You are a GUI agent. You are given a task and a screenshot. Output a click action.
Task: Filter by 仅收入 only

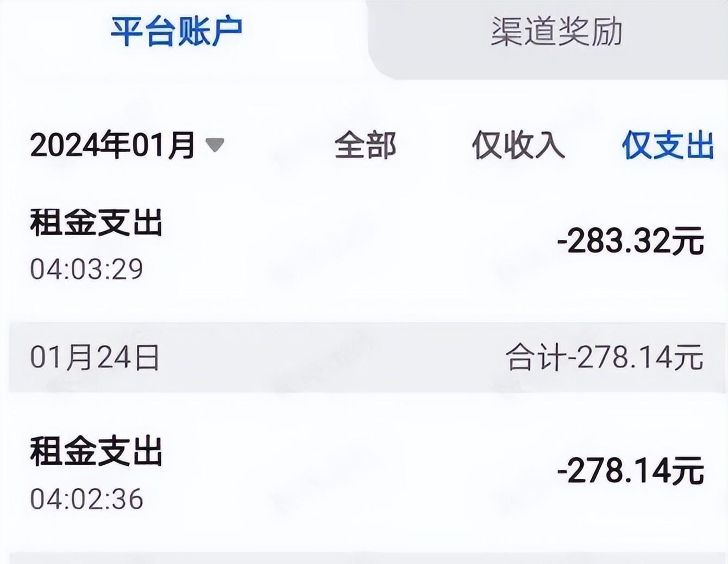(x=518, y=145)
